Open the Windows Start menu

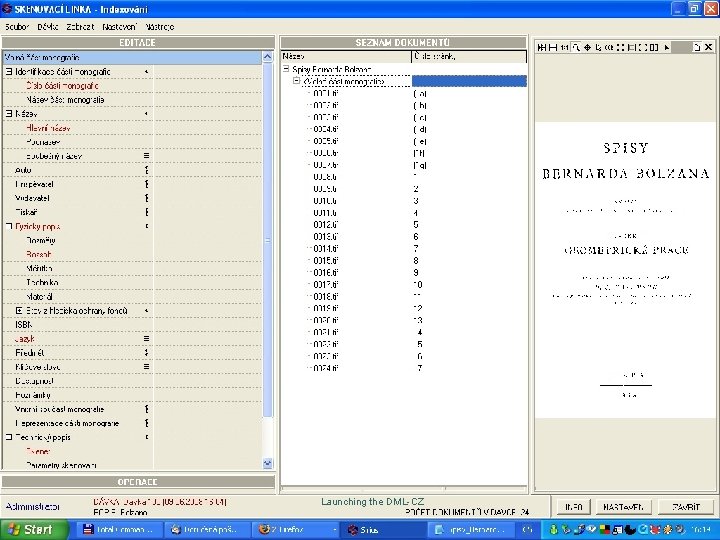pyautogui.click(x=34, y=529)
